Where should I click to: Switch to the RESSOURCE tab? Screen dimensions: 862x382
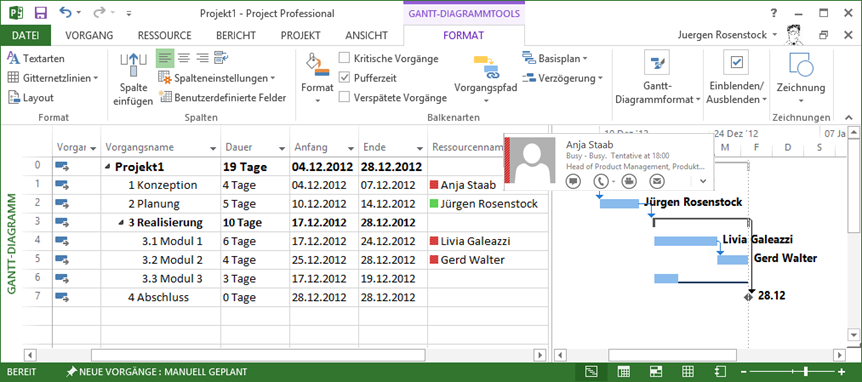[x=164, y=36]
